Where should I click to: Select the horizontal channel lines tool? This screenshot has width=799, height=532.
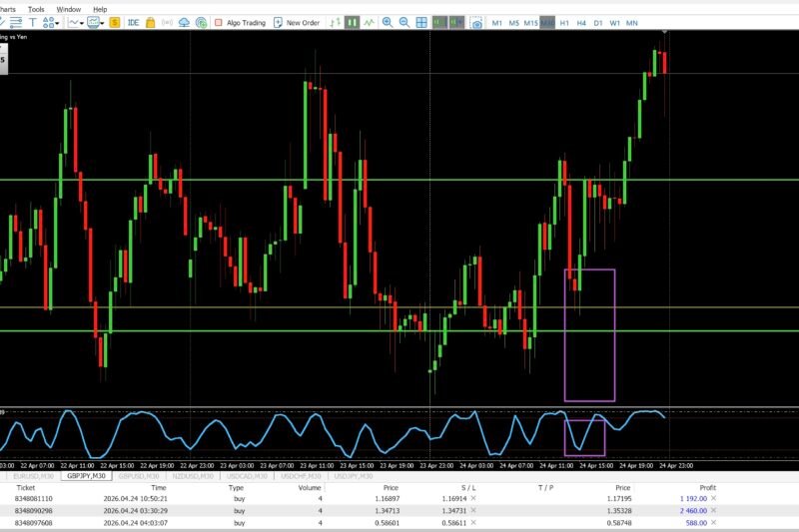16,22
